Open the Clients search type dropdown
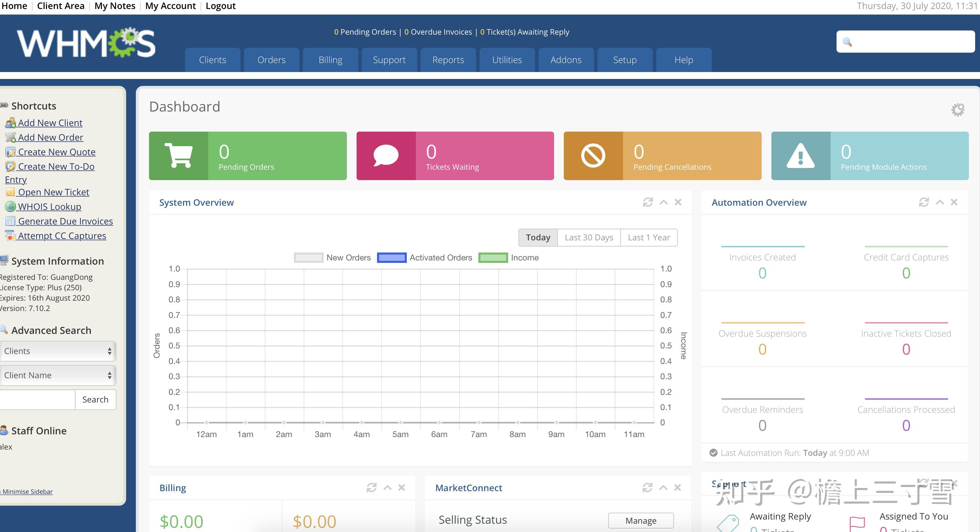Viewport: 980px width, 532px height. 58,351
